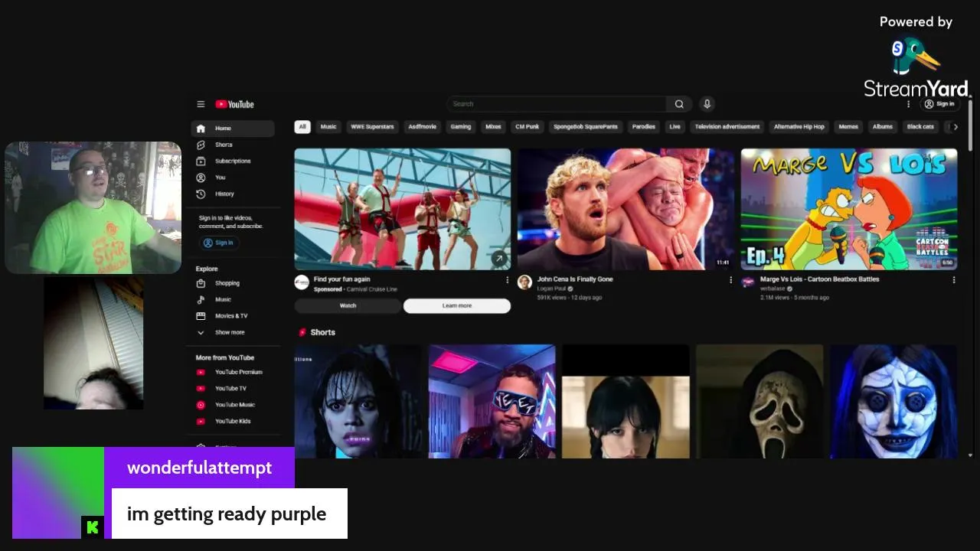
Task: Select the Gaming filter chip
Action: coord(461,127)
